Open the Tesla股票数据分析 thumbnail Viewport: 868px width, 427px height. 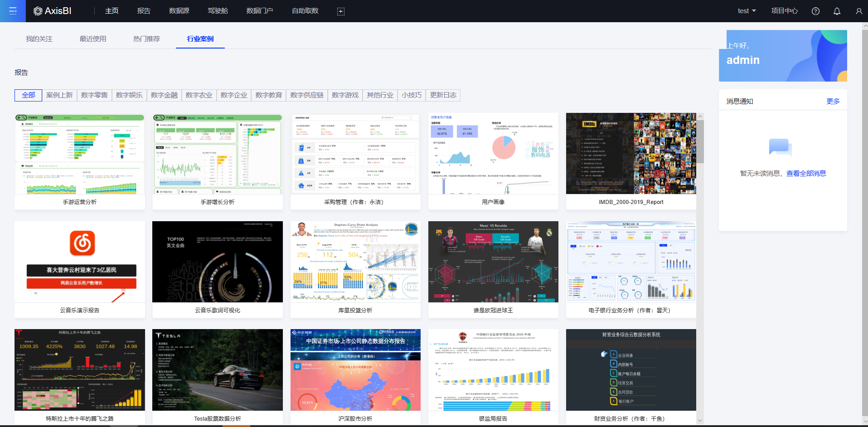[218, 370]
